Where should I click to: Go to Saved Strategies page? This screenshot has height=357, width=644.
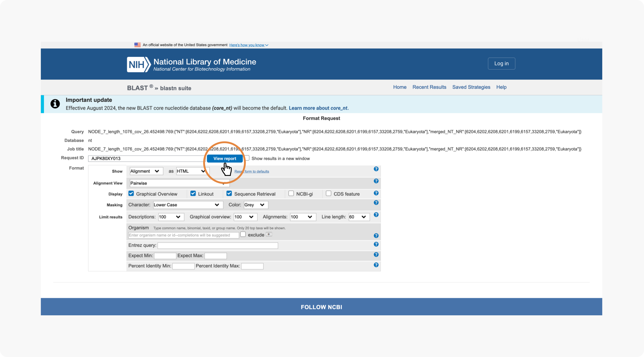pos(471,87)
